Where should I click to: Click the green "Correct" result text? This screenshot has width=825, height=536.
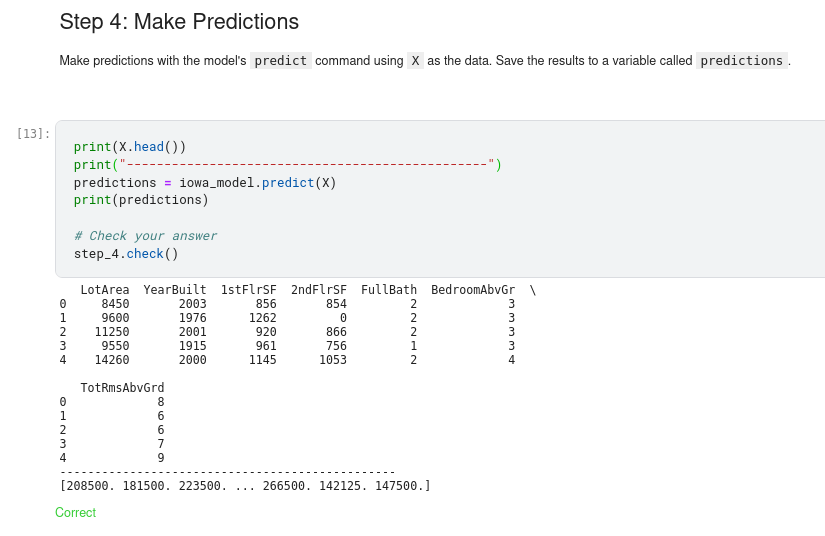click(76, 513)
